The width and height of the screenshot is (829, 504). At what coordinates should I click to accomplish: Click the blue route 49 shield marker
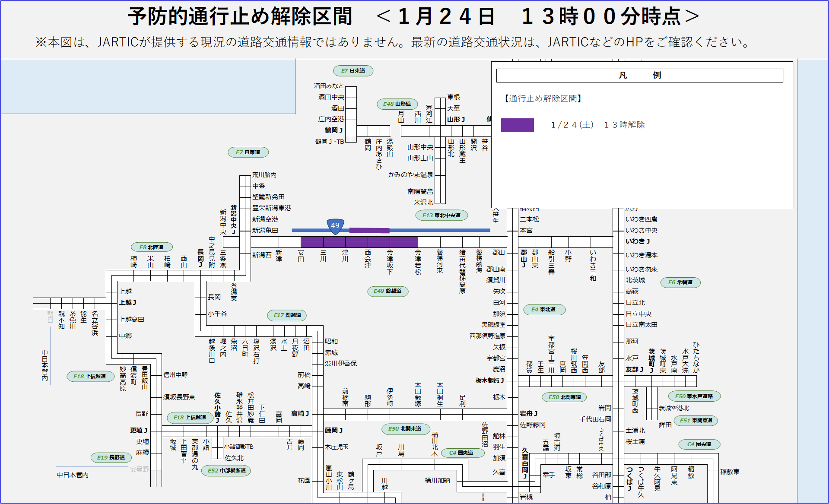coord(335,226)
